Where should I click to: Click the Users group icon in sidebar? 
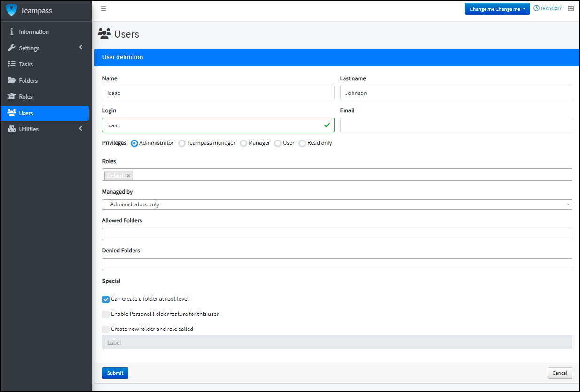click(12, 113)
